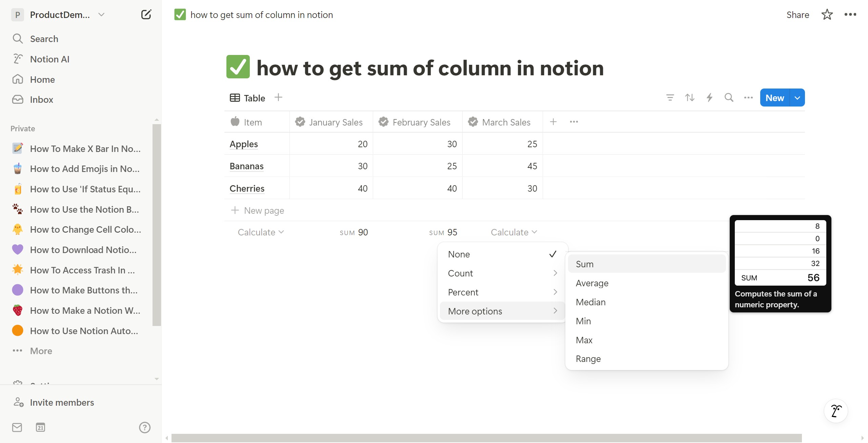Add a new view with the plus icon
The image size is (868, 443).
coord(278,98)
